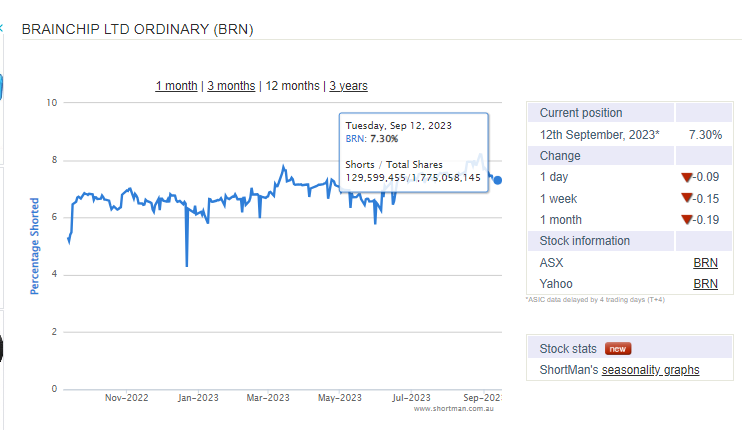751x430 pixels.
Task: Click the blue data point marker on chart
Action: (x=498, y=180)
